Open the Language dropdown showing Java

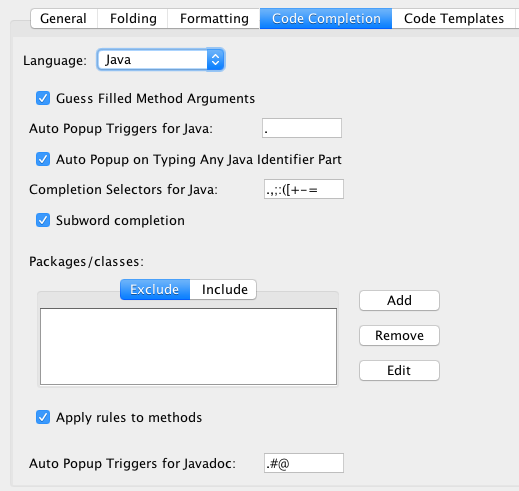click(161, 60)
